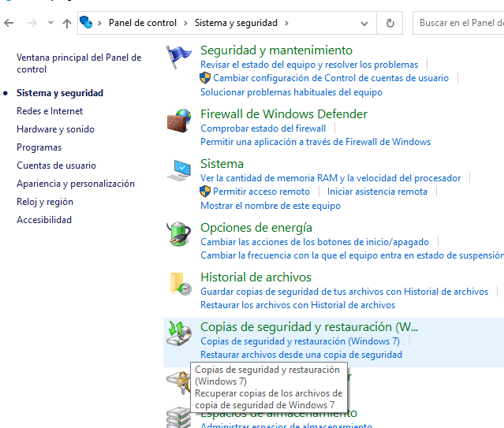Click the Firewall brick wall icon
The image size is (504, 428).
tap(179, 121)
